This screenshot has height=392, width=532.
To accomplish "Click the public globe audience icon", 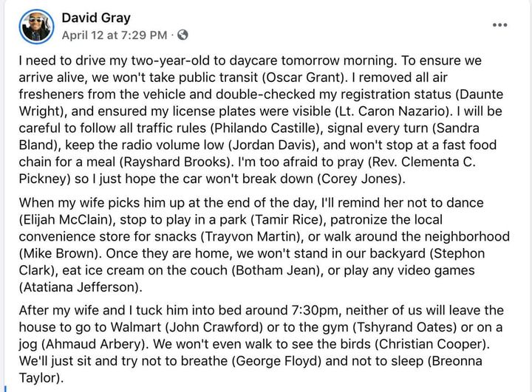I will pyautogui.click(x=183, y=35).
